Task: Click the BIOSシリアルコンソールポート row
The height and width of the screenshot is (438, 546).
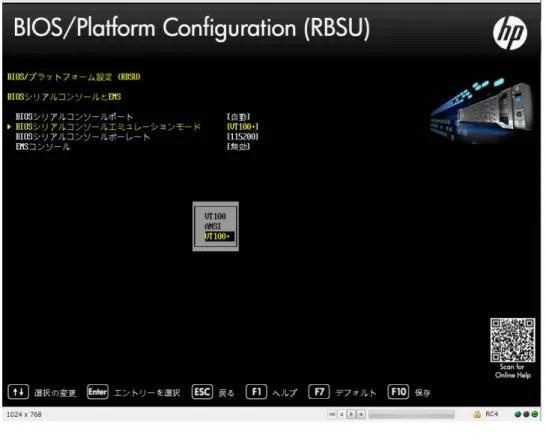Action: 74,116
